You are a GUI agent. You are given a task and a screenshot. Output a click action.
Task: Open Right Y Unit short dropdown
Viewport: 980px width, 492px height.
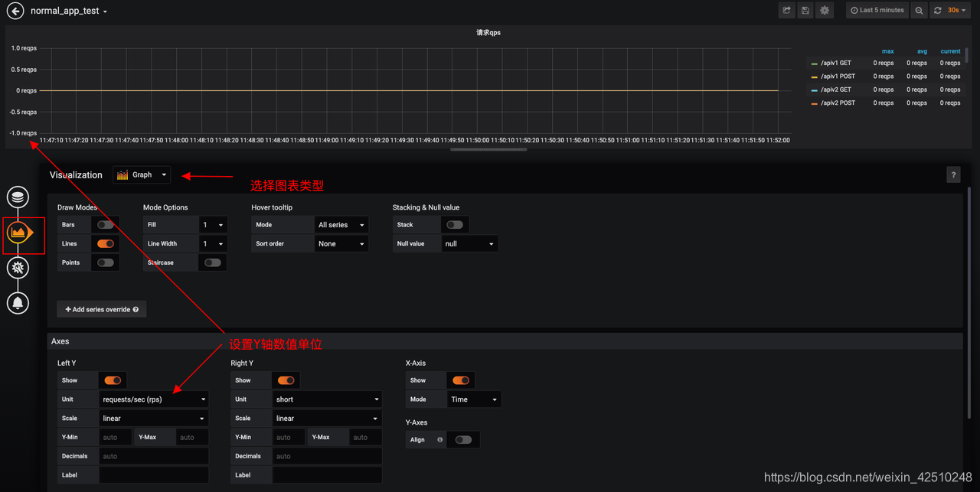[327, 399]
